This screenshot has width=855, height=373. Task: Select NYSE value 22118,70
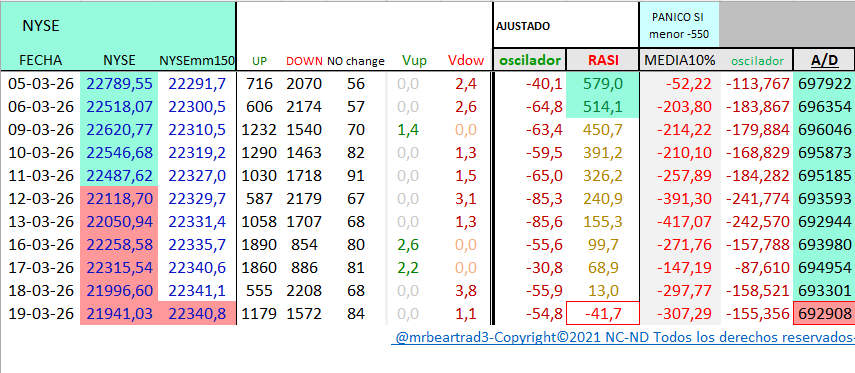coord(119,198)
